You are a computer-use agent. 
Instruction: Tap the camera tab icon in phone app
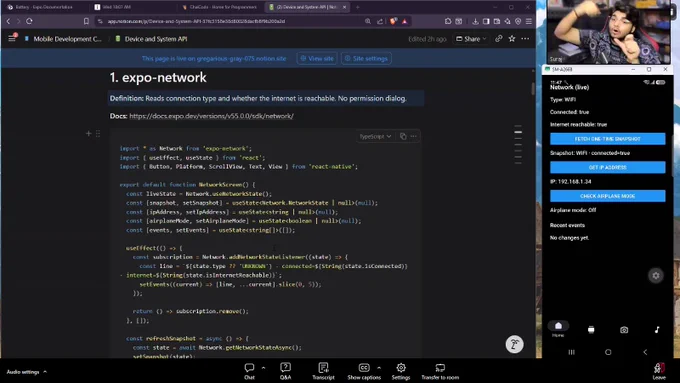[624, 330]
